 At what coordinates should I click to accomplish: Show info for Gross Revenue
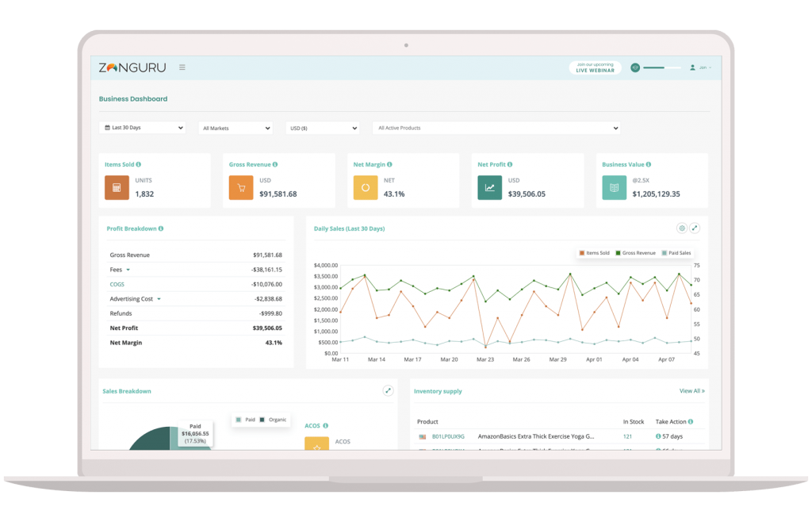[275, 165]
